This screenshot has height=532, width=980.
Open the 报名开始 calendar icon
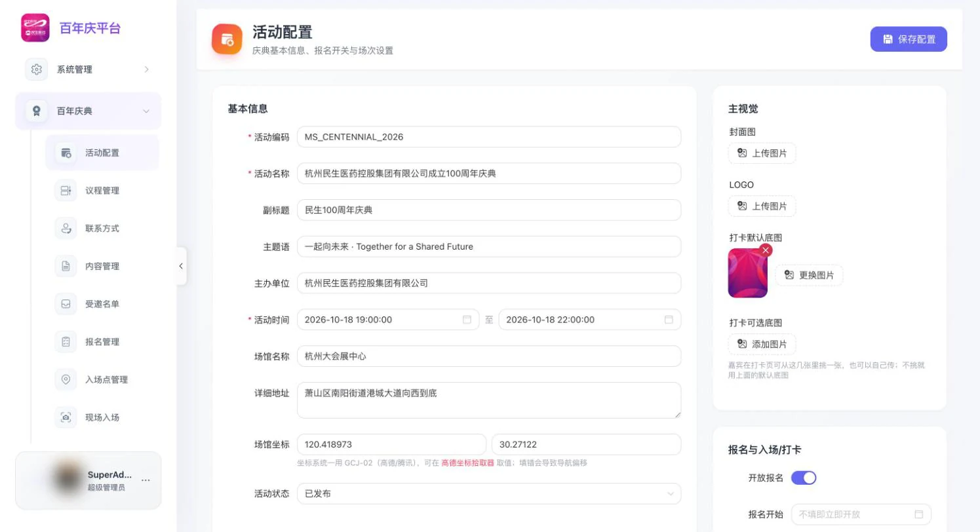coord(919,514)
